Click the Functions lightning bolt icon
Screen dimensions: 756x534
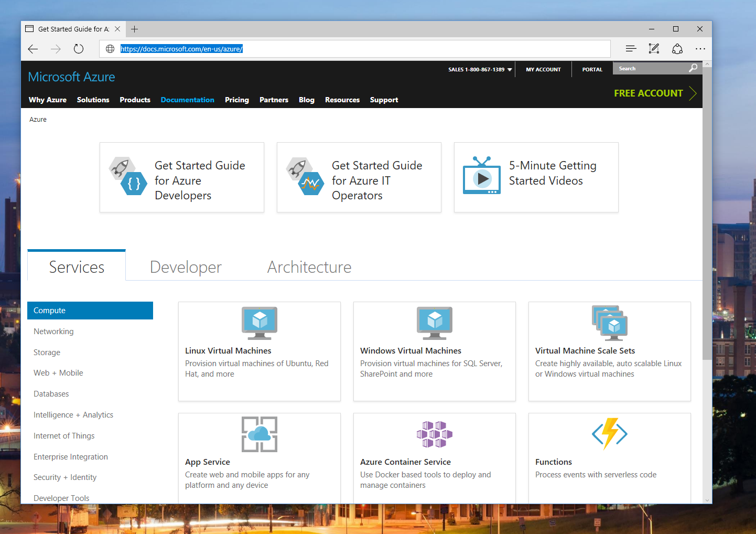[610, 434]
